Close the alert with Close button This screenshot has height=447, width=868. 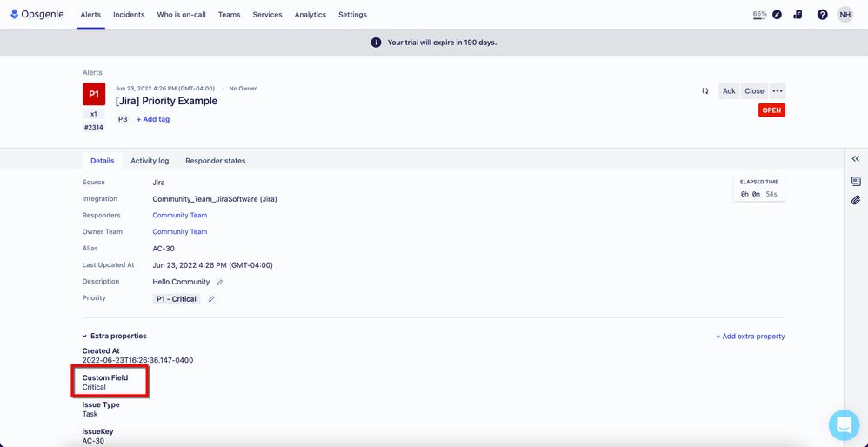(x=754, y=91)
